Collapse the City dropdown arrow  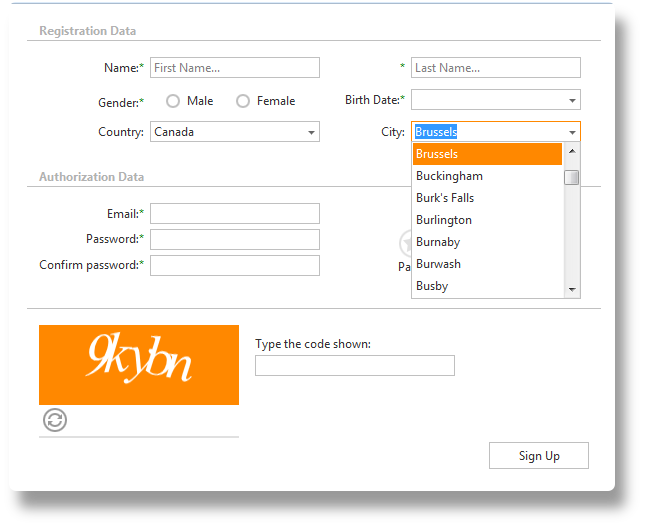[x=572, y=132]
